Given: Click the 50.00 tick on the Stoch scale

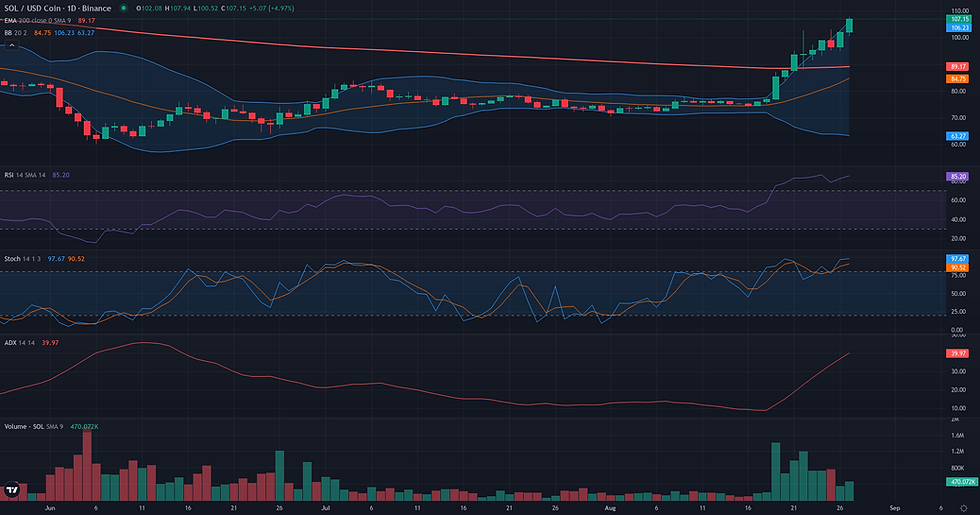Looking at the screenshot, I should tap(958, 294).
